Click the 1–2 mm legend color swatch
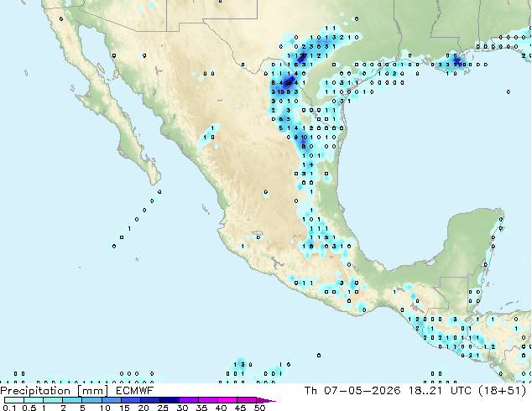 pos(53,400)
